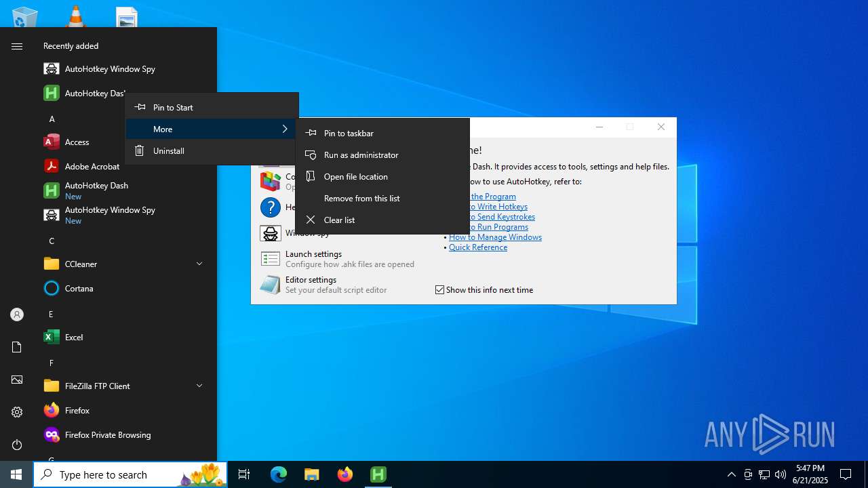Select Pin to Start in context menu
The width and height of the screenshot is (868, 488).
pos(212,108)
